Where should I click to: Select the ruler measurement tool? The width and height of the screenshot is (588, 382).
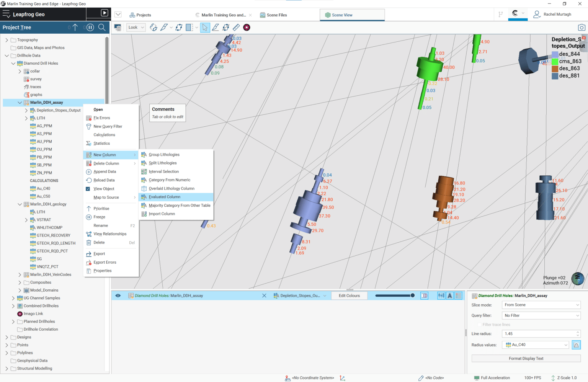click(236, 28)
